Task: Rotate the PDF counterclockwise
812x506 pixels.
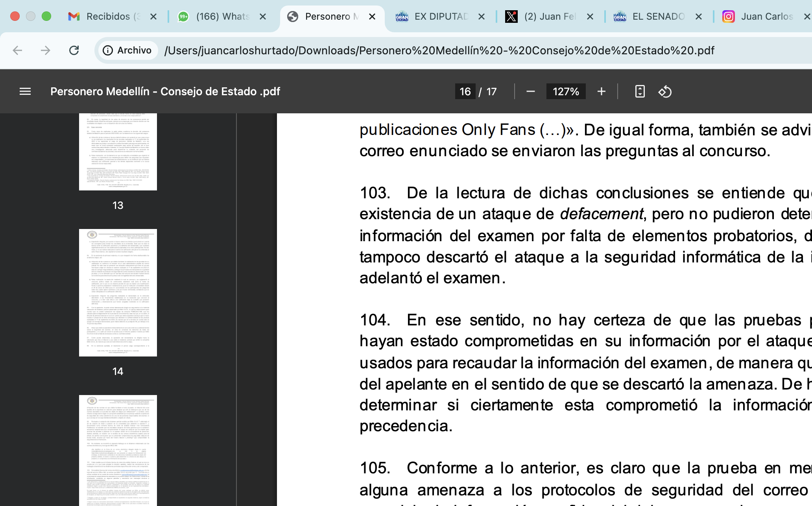Action: point(665,92)
